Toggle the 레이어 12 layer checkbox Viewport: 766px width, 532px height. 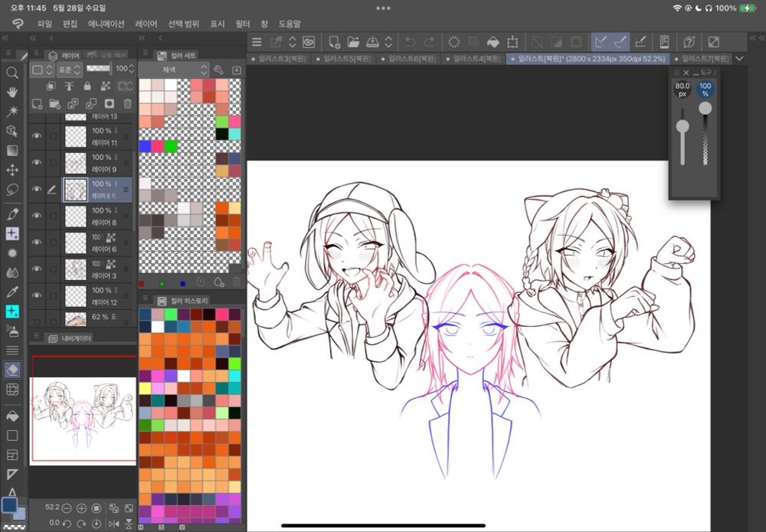point(54,296)
